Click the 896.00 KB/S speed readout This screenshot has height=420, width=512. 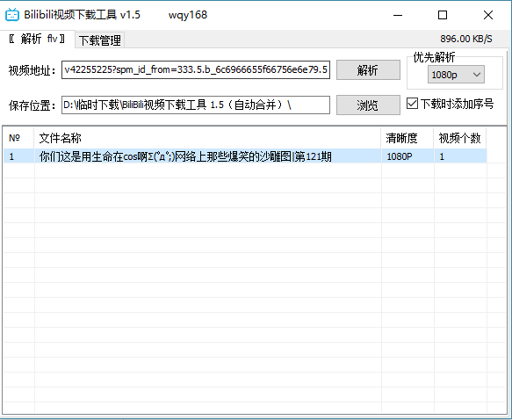click(x=466, y=39)
